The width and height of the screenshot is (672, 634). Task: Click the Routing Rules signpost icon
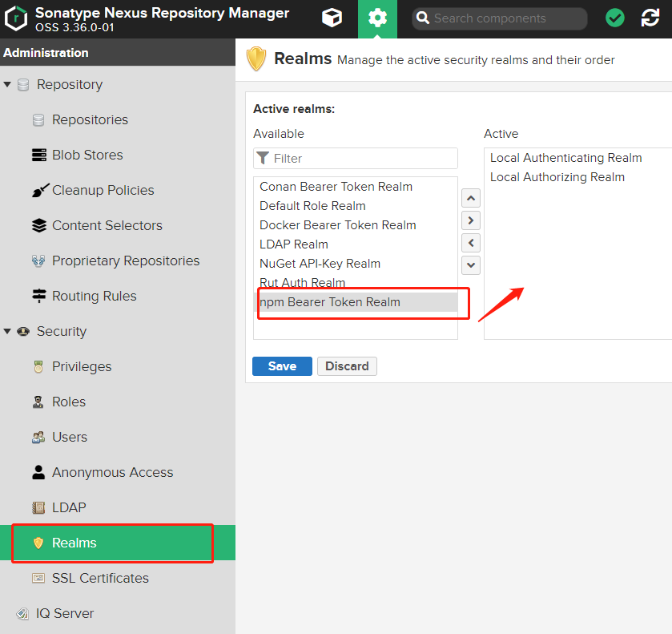[x=39, y=296]
